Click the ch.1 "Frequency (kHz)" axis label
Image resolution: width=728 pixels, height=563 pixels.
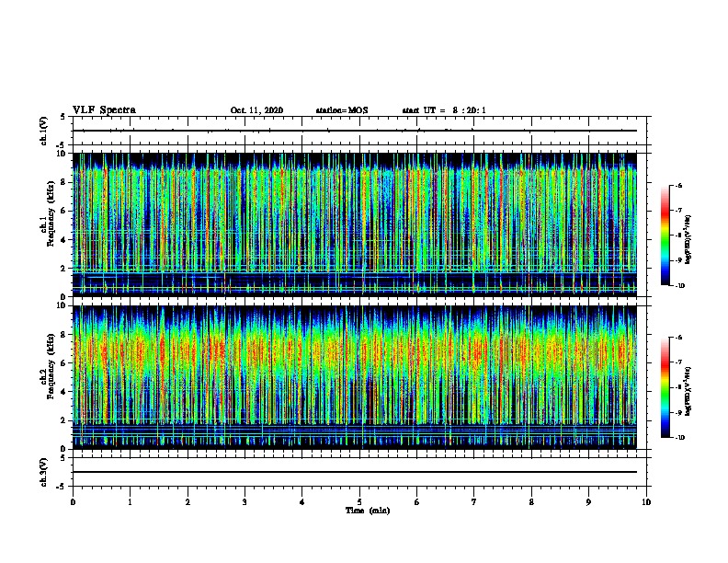click(x=51, y=213)
